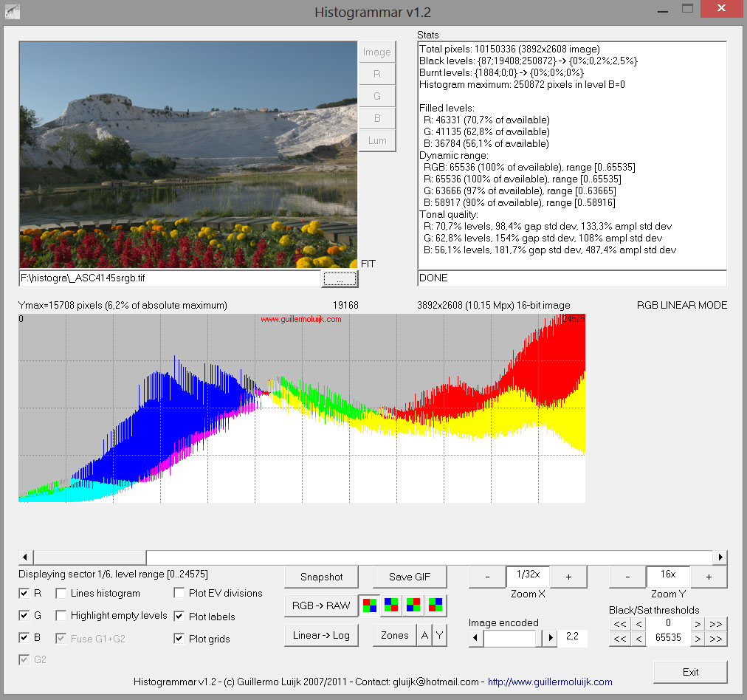The height and width of the screenshot is (700, 747).
Task: Switch preview to Lum view
Action: pos(377,140)
